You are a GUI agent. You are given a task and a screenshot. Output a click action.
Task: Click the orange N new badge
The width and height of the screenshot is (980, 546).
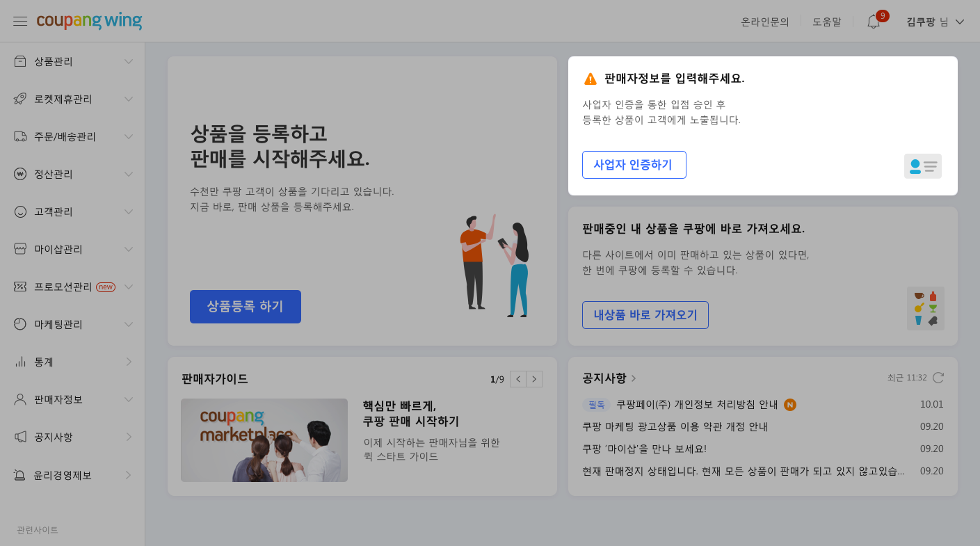coord(790,405)
